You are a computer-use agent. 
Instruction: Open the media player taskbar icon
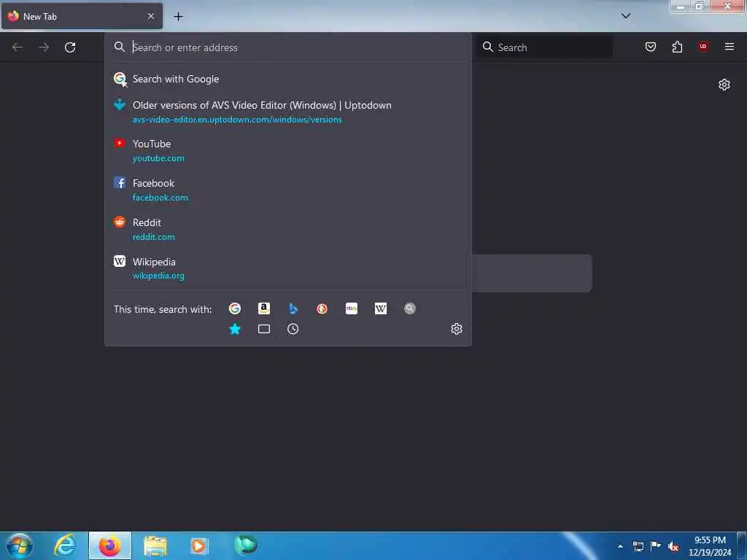[x=199, y=546]
